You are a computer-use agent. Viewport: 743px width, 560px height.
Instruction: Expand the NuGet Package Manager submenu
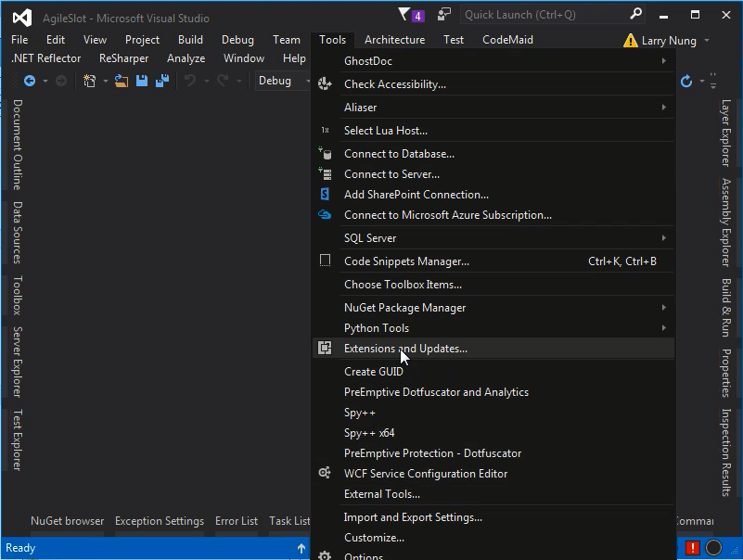(x=664, y=308)
